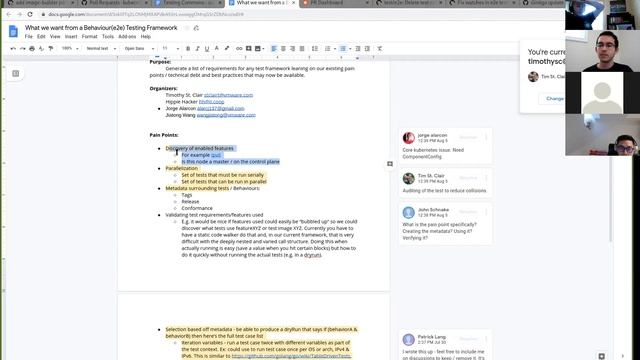Click Hippie Hacker's email link
This screenshot has width=640, height=360.
point(211,102)
